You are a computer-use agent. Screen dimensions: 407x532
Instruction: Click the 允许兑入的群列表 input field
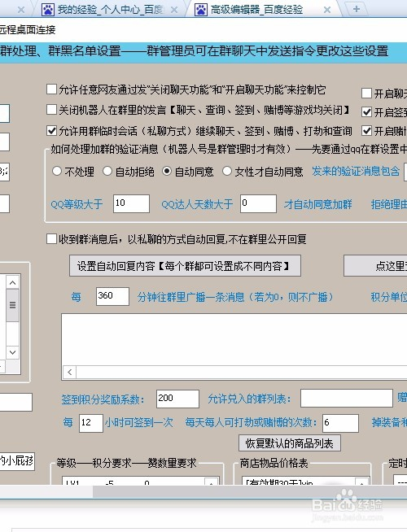(347, 399)
